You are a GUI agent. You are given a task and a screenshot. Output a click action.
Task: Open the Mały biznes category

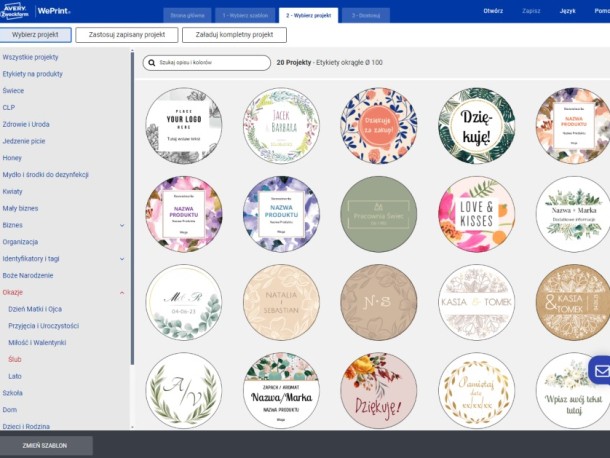[x=20, y=208]
